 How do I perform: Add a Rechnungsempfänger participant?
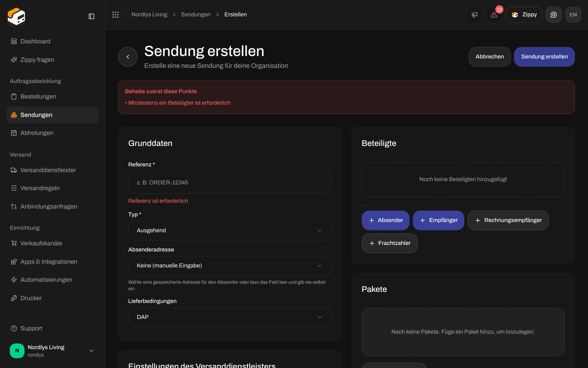pyautogui.click(x=508, y=220)
